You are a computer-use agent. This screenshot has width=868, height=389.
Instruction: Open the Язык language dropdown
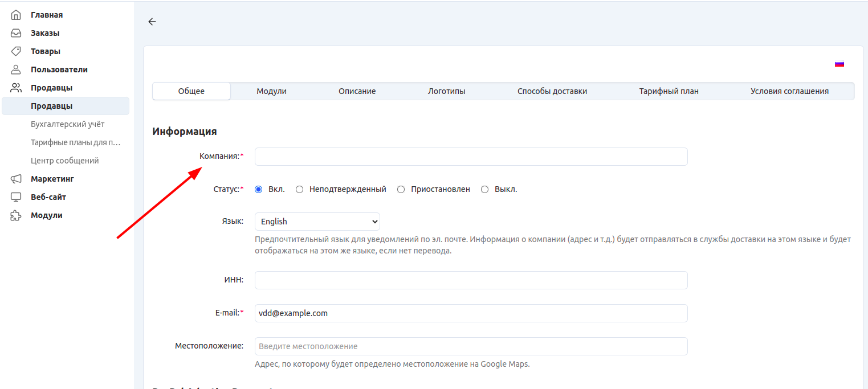[x=317, y=222]
